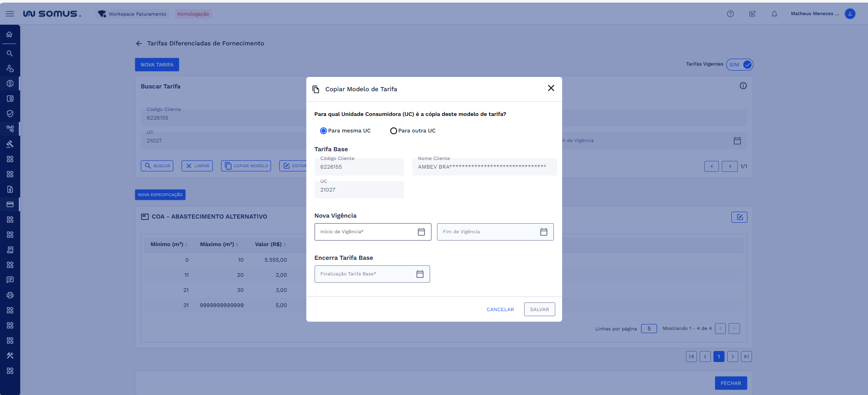
Task: Go to the home icon in the sidebar
Action: (10, 34)
